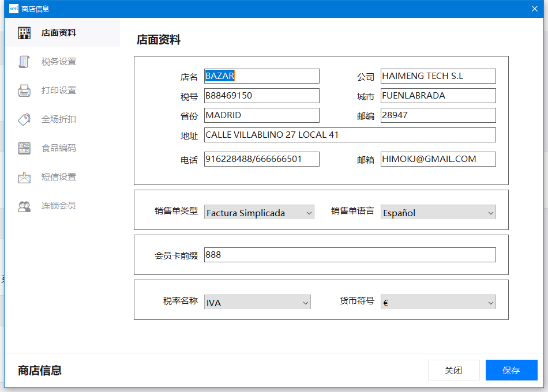Click the 店面资料 storefront building icon
This screenshot has width=548, height=392.
[24, 33]
